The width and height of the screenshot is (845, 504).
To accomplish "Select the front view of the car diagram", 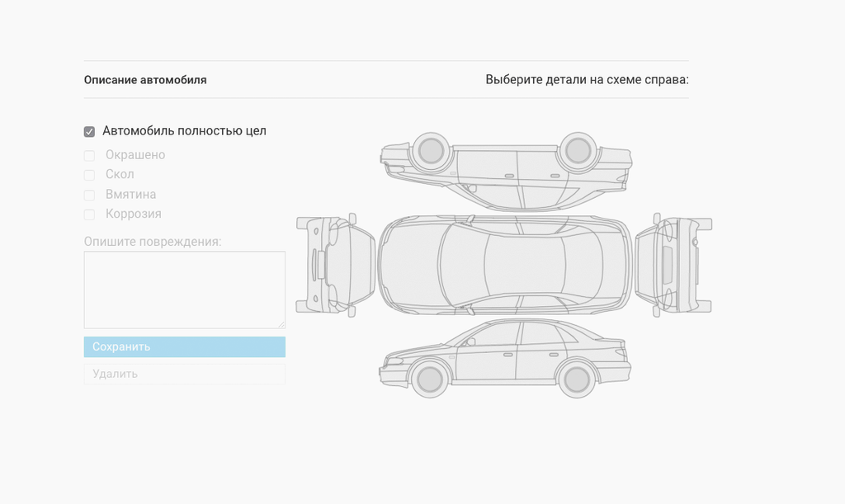I will (x=335, y=265).
